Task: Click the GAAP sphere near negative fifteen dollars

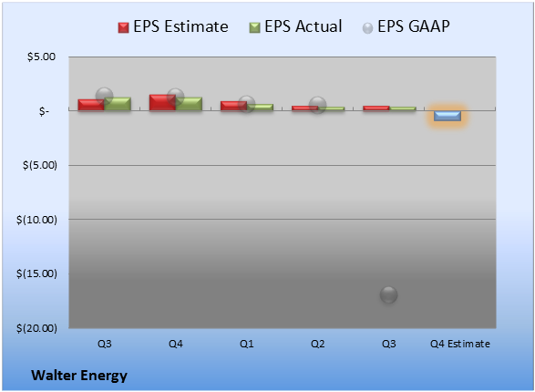Action: pyautogui.click(x=388, y=294)
